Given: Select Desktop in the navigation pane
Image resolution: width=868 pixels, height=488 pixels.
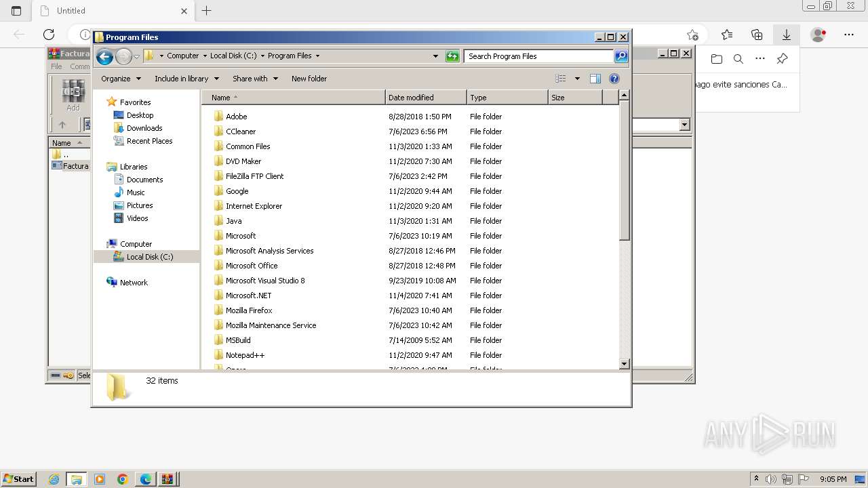Looking at the screenshot, I should (140, 115).
